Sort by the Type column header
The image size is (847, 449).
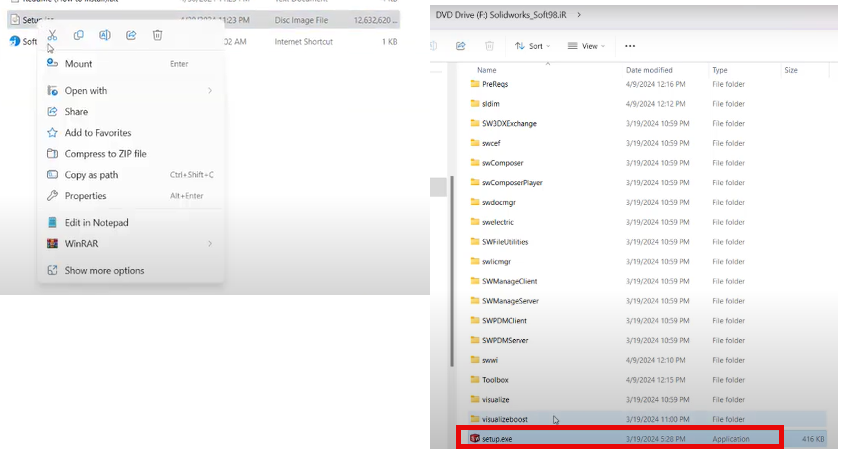pyautogui.click(x=720, y=70)
